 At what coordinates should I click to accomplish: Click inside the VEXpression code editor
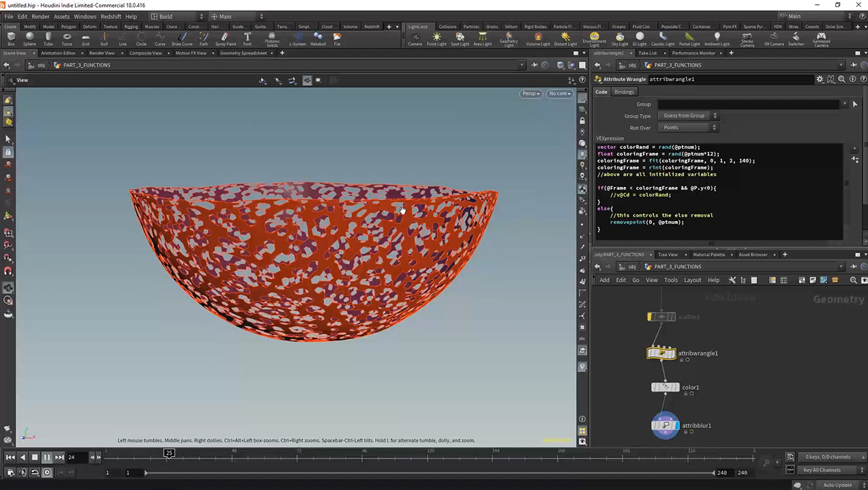click(x=719, y=192)
